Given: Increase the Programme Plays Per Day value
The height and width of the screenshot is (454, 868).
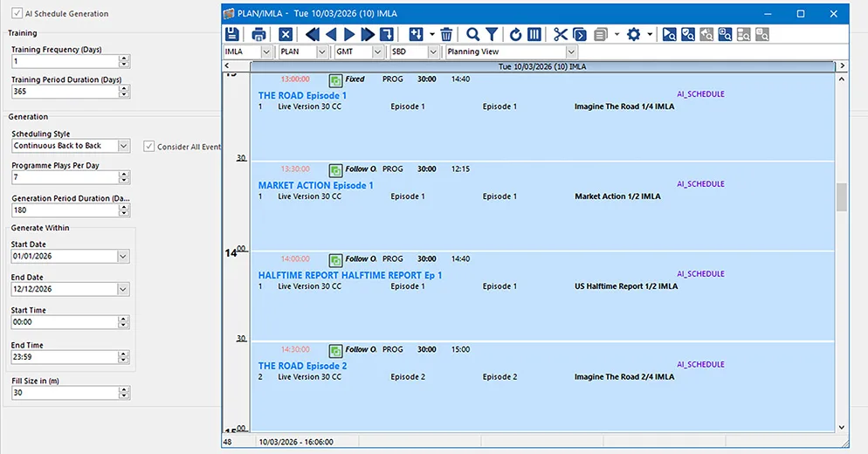Looking at the screenshot, I should coord(124,174).
